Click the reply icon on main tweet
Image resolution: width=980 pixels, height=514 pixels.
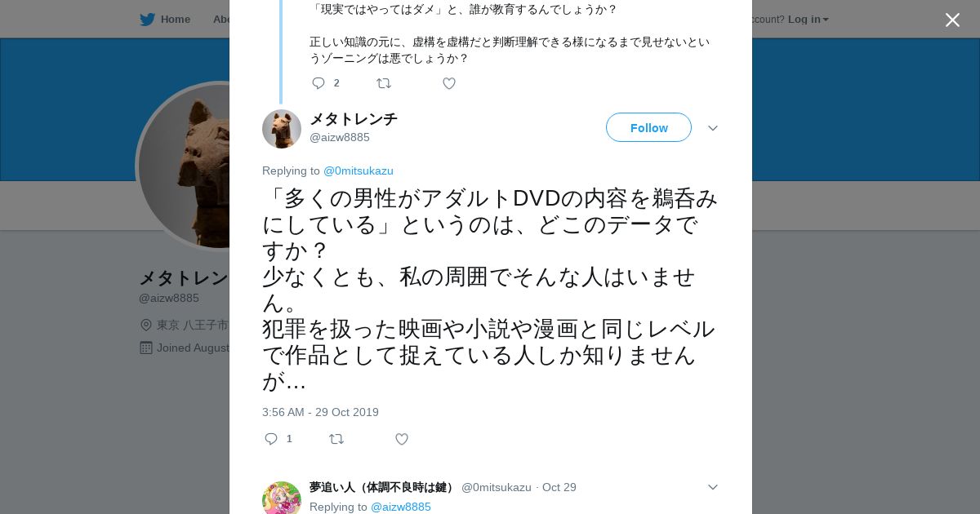(x=271, y=439)
